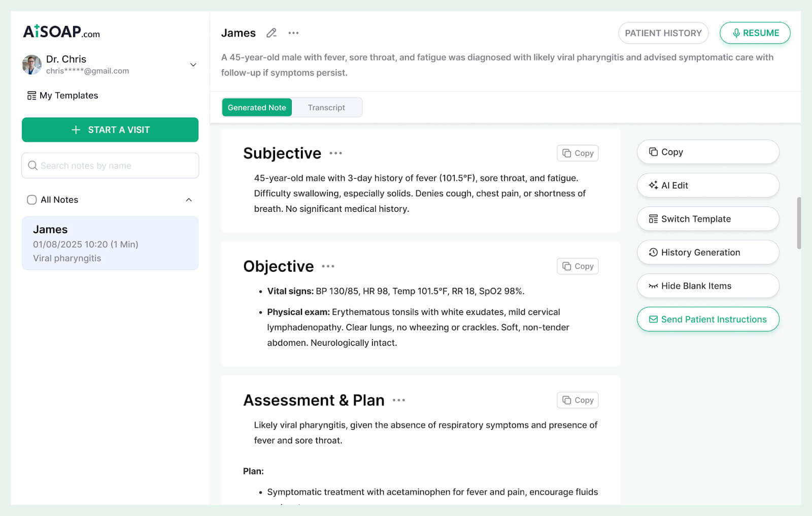Select the Generated Note tab
The width and height of the screenshot is (812, 516).
point(256,107)
